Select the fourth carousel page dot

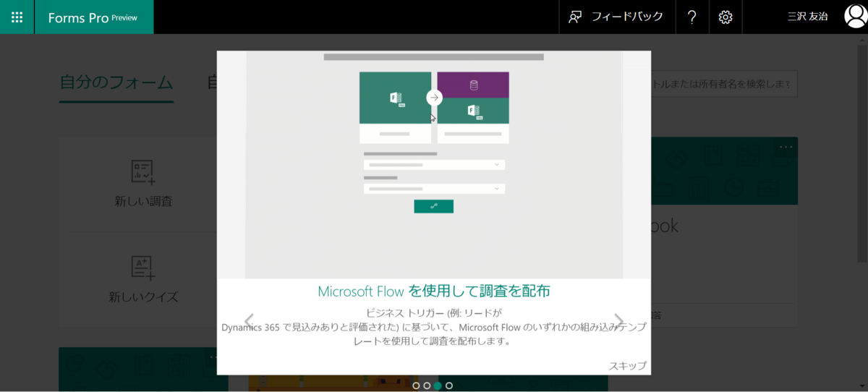[x=449, y=385]
